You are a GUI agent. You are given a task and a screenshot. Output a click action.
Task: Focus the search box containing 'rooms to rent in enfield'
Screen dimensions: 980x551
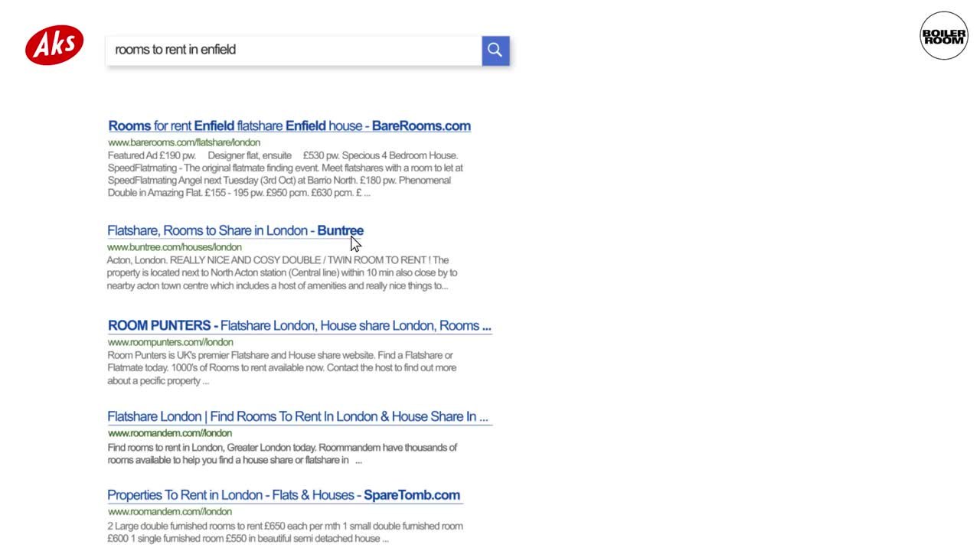[x=294, y=51]
